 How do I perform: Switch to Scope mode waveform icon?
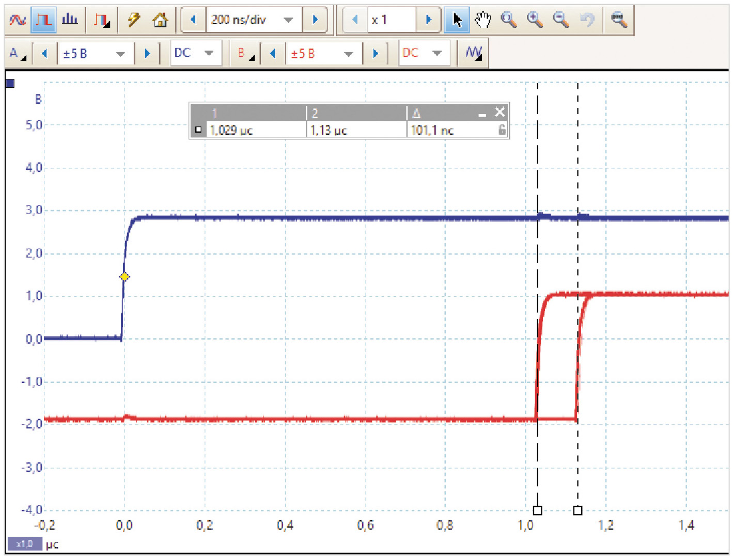tap(18, 20)
